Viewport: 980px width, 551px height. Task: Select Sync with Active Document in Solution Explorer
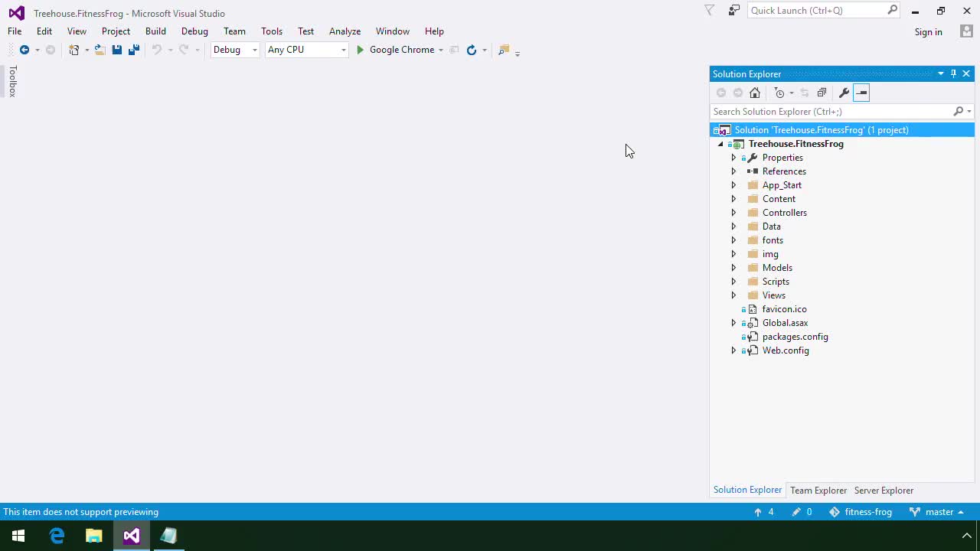tap(804, 93)
